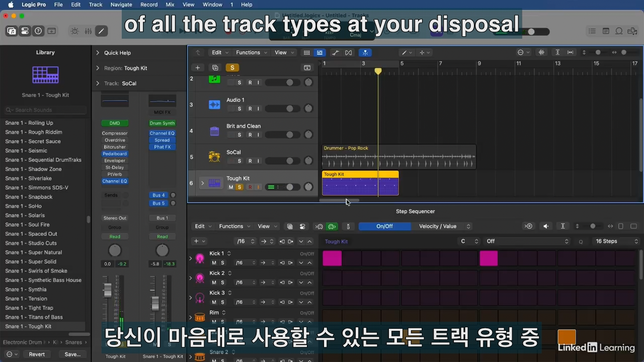
Task: Click the Brit and Clean amp icon
Action: coord(214,131)
